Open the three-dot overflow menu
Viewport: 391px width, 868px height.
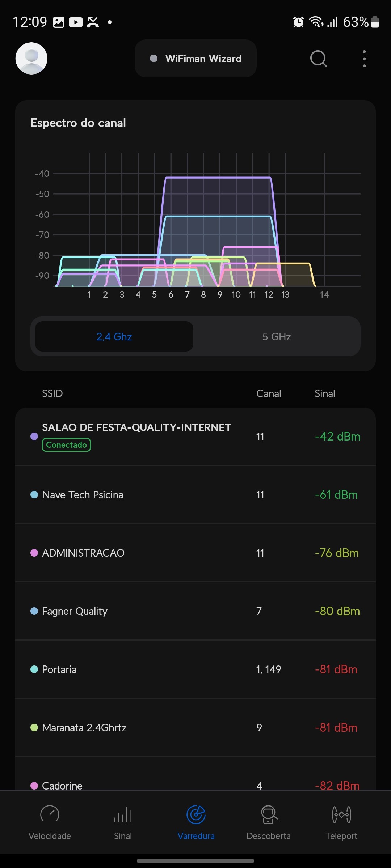[364, 59]
